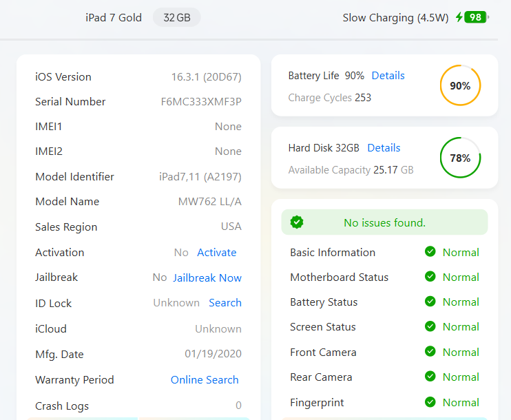
Task: Click the iCloud Unknown value
Action: pyautogui.click(x=218, y=329)
